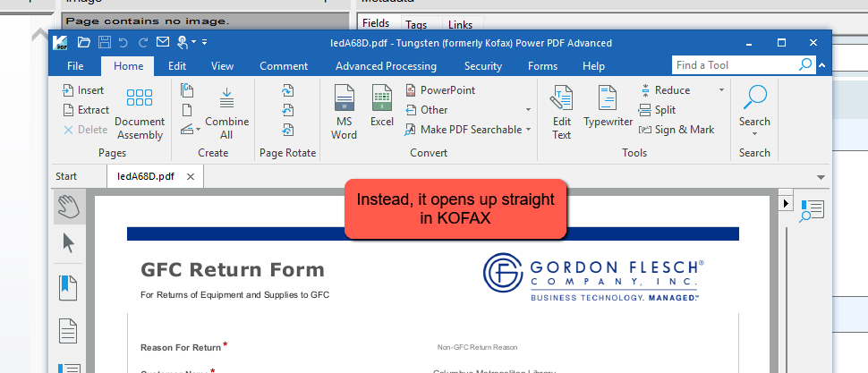The width and height of the screenshot is (868, 373).
Task: Open the document tab list dropdown
Action: (x=821, y=177)
